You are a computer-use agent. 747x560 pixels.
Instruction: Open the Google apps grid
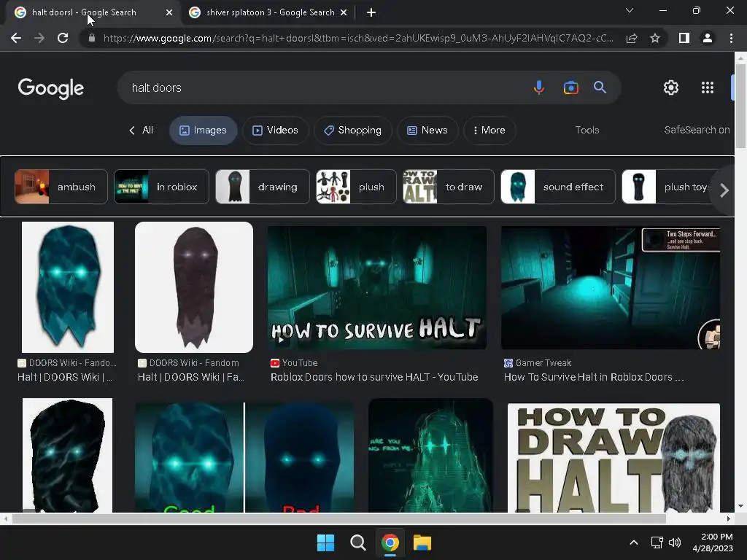point(708,87)
